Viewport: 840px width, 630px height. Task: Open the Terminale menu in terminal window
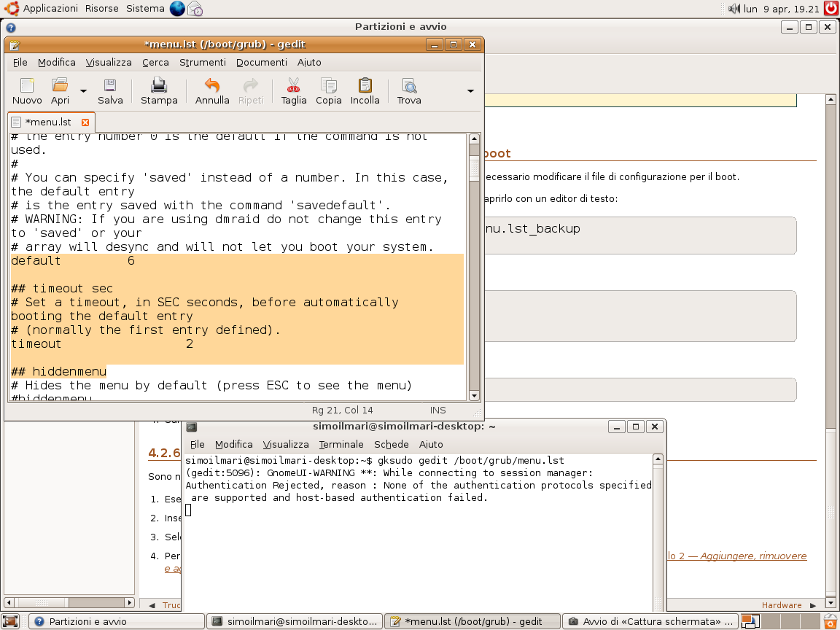(x=341, y=444)
